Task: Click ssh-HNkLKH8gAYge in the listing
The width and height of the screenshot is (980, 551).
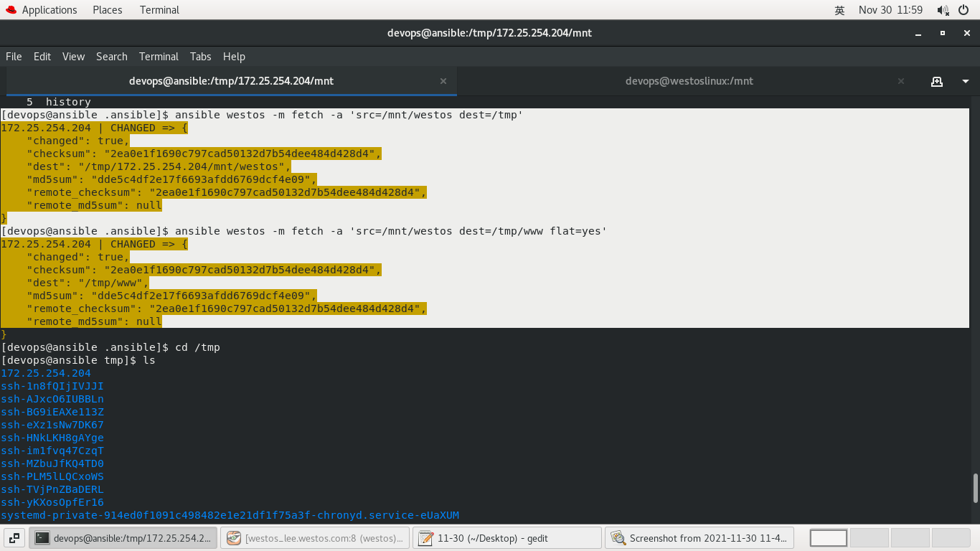Action: point(52,438)
